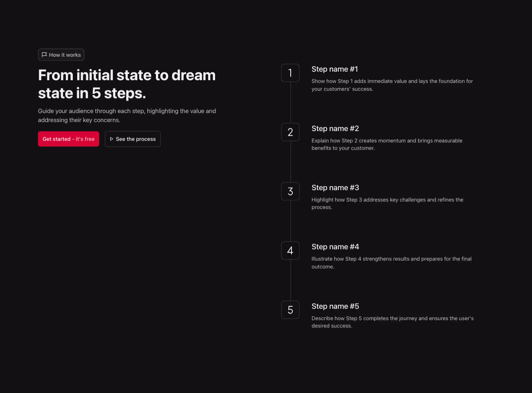Image resolution: width=532 pixels, height=393 pixels.
Task: Click the See the process button
Action: pyautogui.click(x=132, y=139)
